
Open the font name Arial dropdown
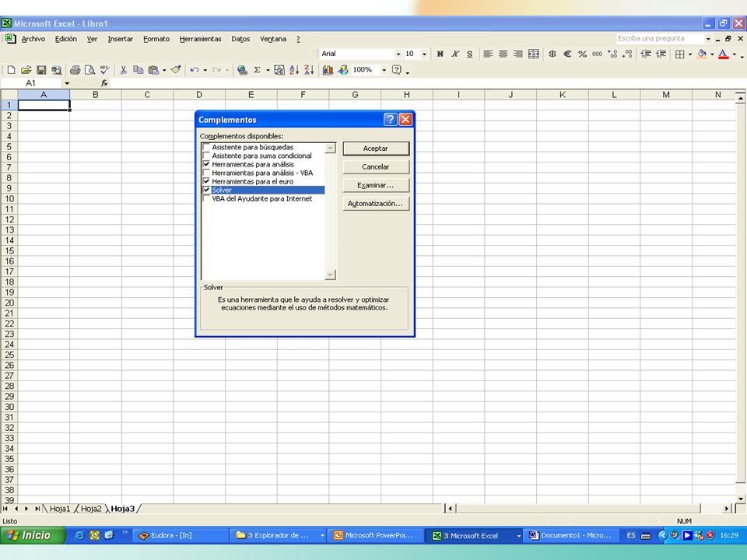(398, 54)
